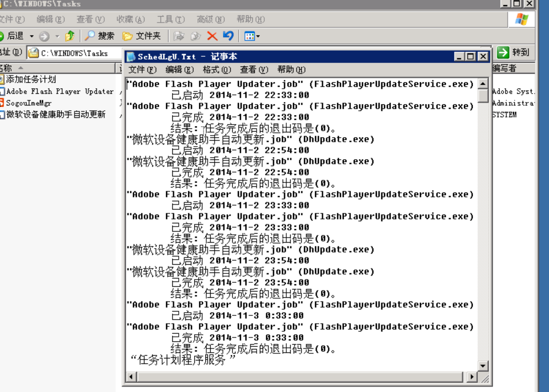Click Notepad horizontal scrollbar right arrow
Viewport: 549px width, 392px height.
tap(472, 377)
